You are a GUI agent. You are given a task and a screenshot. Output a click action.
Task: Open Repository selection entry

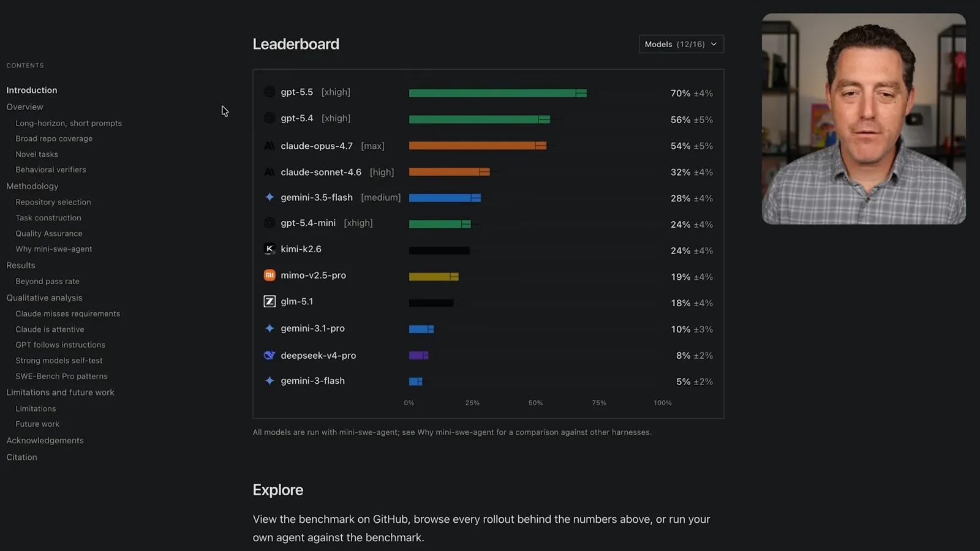pos(53,202)
